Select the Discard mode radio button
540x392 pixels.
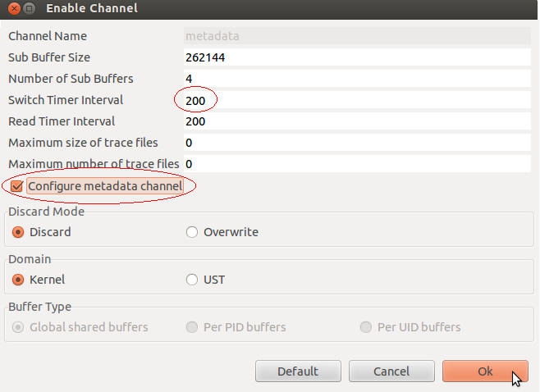coord(18,232)
